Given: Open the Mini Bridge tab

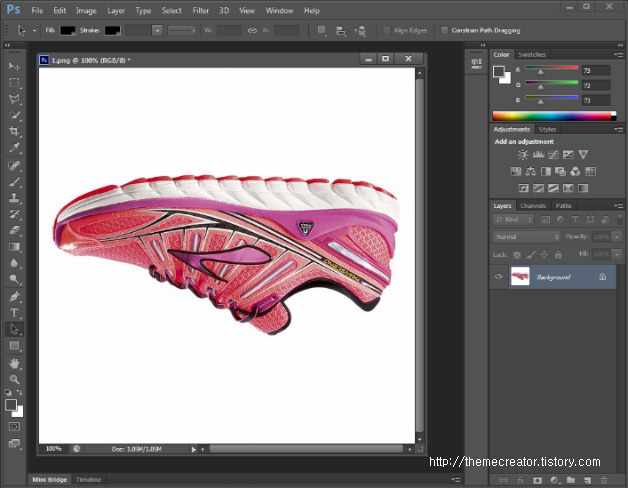Looking at the screenshot, I should [x=50, y=480].
